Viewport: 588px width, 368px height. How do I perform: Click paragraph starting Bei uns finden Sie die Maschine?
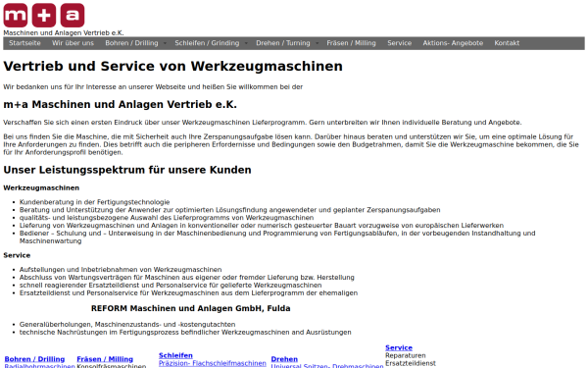291,144
